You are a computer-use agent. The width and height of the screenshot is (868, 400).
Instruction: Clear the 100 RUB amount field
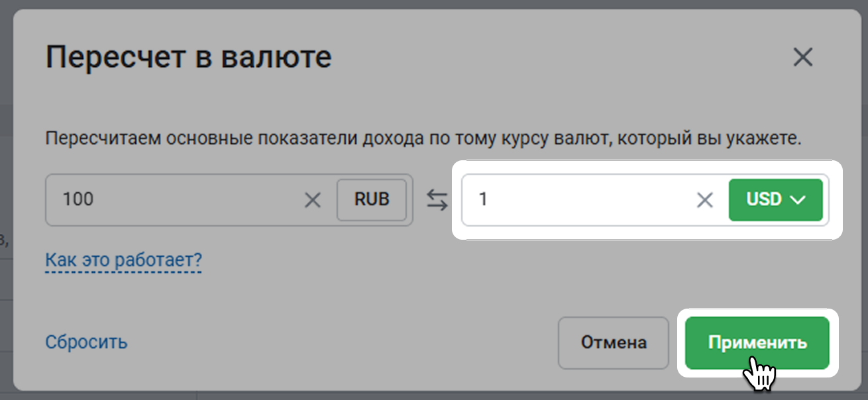[312, 200]
